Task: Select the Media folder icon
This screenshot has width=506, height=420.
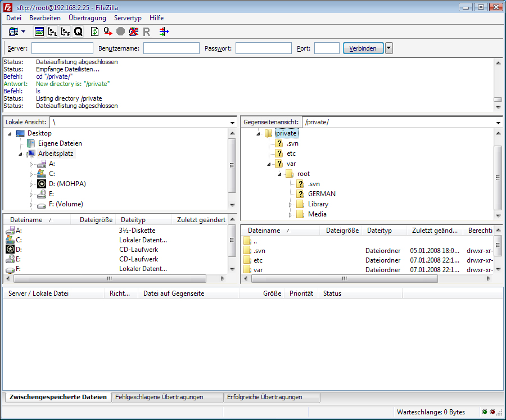Action: click(x=300, y=214)
